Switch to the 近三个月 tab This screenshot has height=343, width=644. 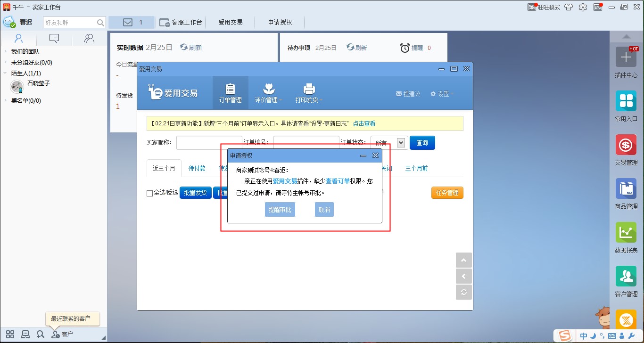164,168
